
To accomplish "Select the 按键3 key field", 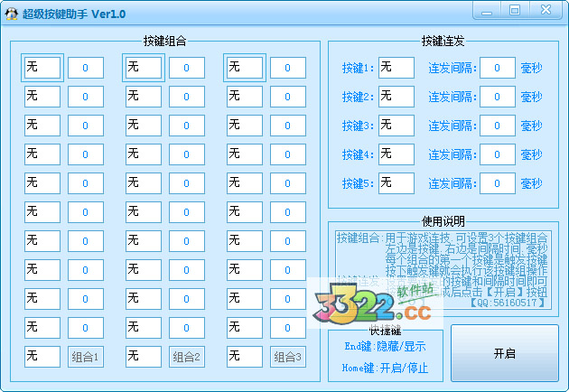I will 396,126.
